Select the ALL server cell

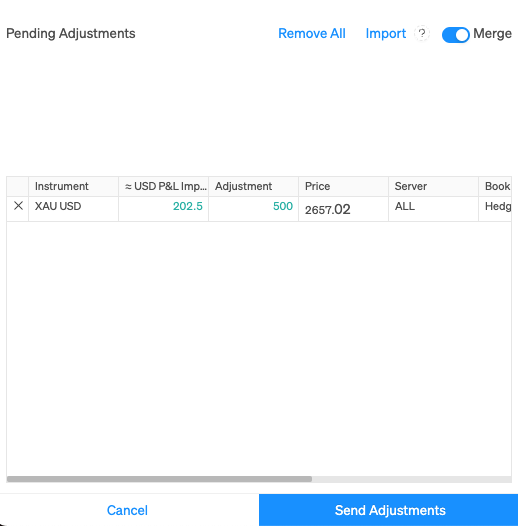click(433, 209)
